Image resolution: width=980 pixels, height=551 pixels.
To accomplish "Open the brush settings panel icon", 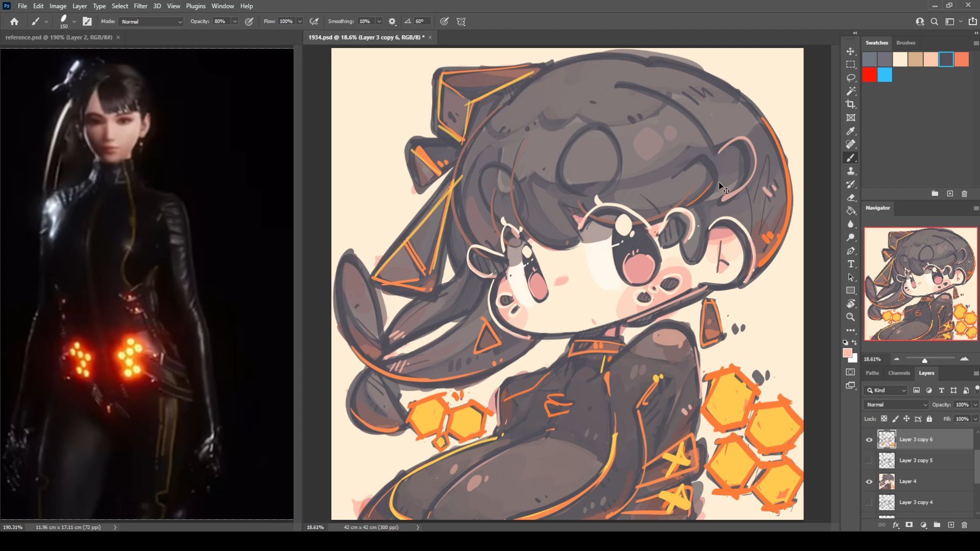I will point(87,21).
